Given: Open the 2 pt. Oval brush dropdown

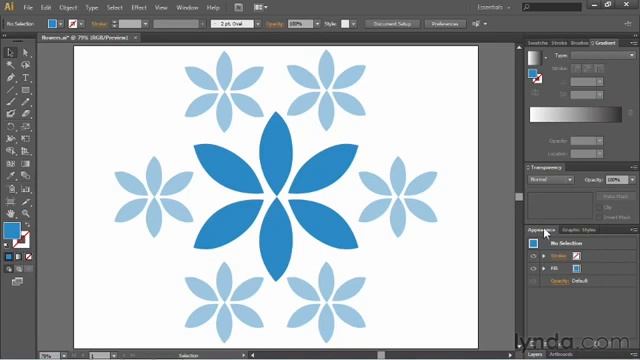Looking at the screenshot, I should point(258,24).
